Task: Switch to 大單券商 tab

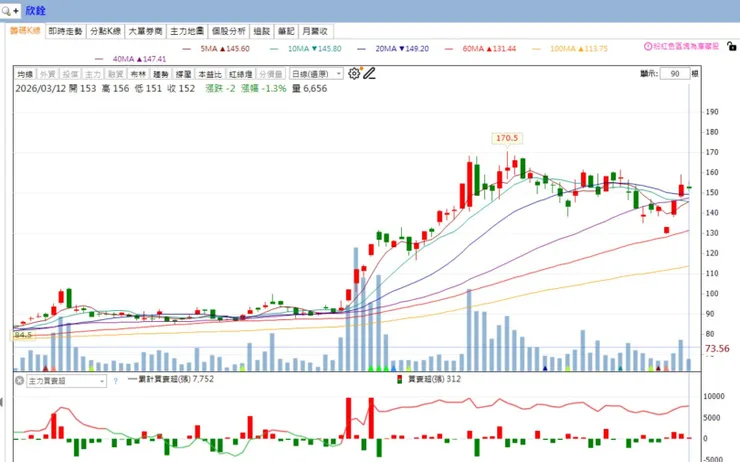Action: tap(145, 31)
